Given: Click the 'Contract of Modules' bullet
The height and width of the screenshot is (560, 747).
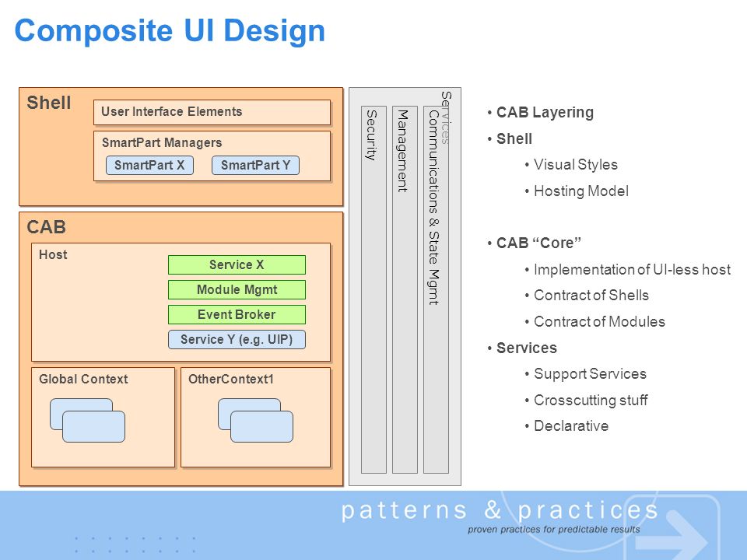Looking at the screenshot, I should (x=599, y=321).
